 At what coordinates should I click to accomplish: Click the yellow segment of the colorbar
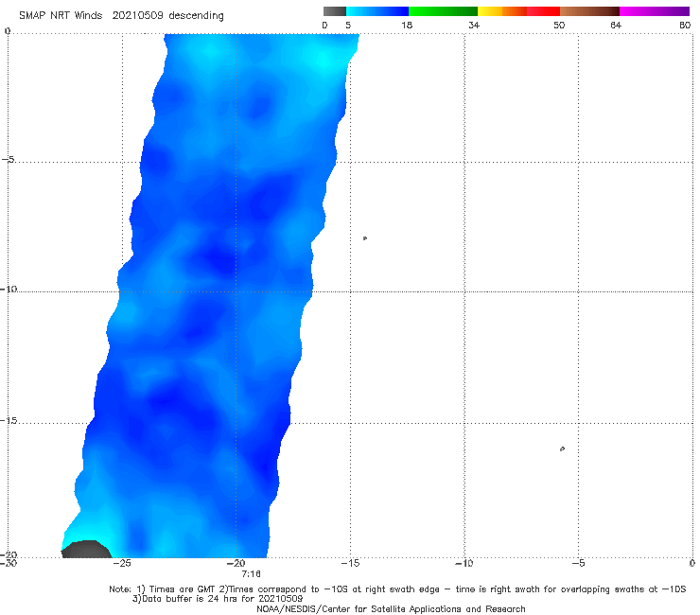pos(490,11)
